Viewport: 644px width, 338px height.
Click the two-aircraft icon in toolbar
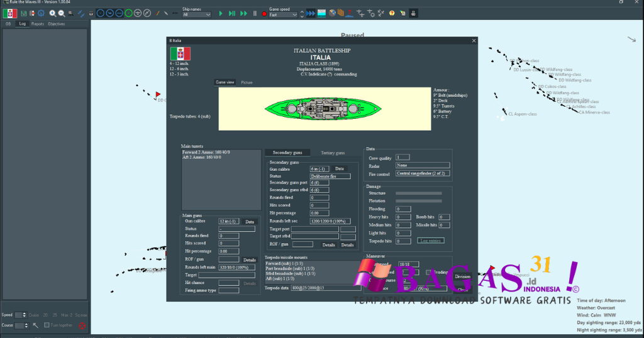pos(360,14)
